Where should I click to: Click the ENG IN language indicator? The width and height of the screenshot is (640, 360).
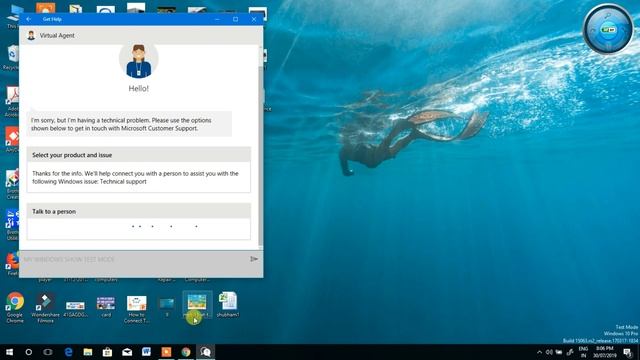click(x=583, y=352)
